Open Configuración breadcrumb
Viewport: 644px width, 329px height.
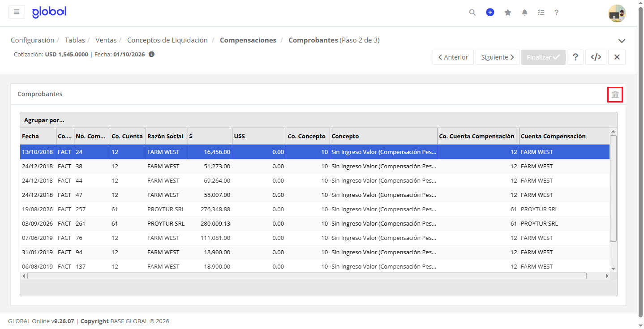33,40
